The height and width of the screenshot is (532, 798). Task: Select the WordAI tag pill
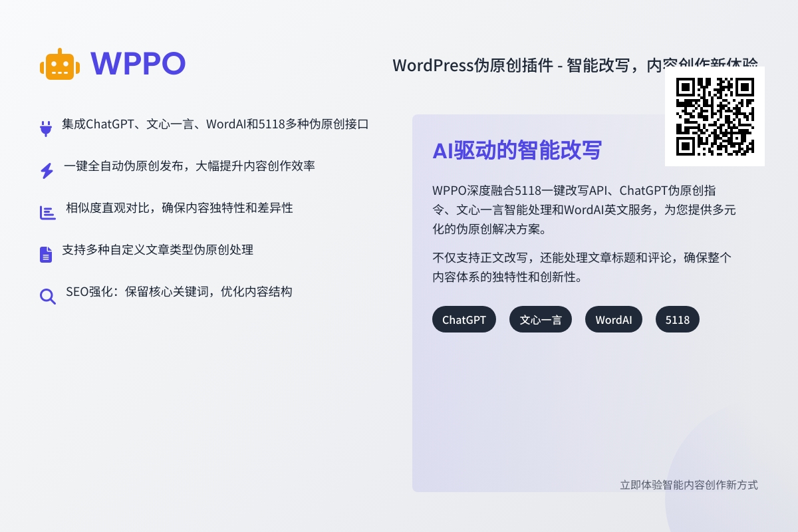click(x=614, y=319)
